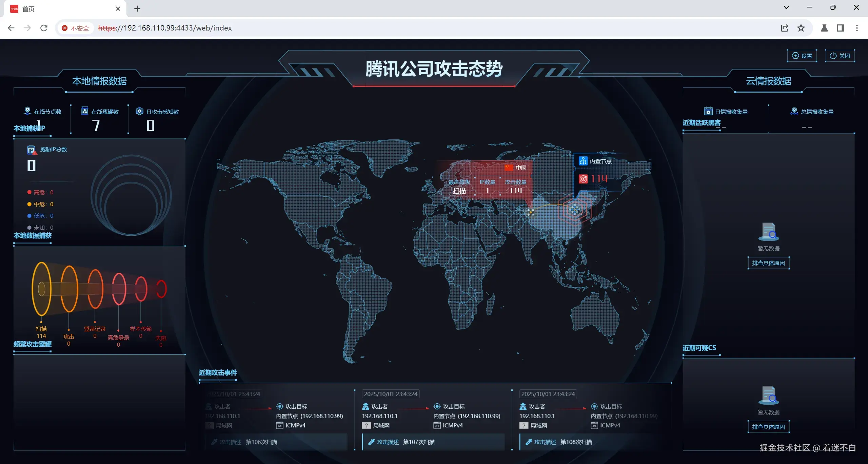Click the red target attack-count icon

583,179
